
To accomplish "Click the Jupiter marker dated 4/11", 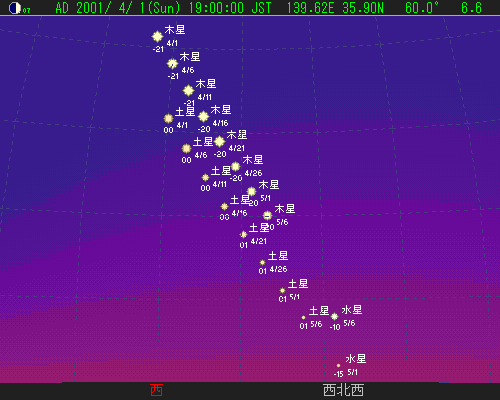I will point(188,90).
